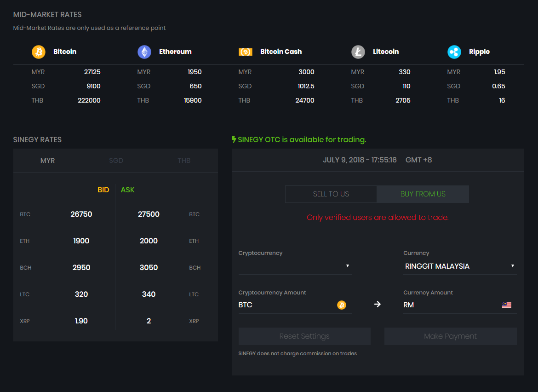Viewport: 538px width, 392px height.
Task: Click BCH ask price 3050
Action: (149, 267)
